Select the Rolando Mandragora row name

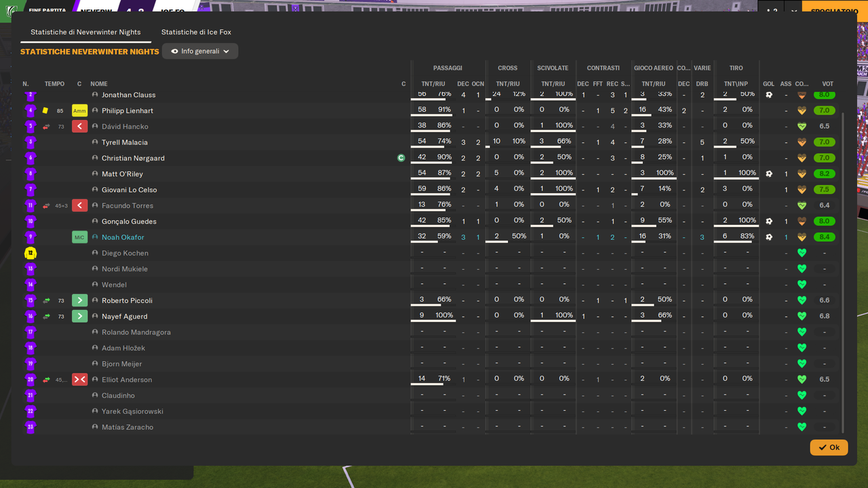[136, 332]
